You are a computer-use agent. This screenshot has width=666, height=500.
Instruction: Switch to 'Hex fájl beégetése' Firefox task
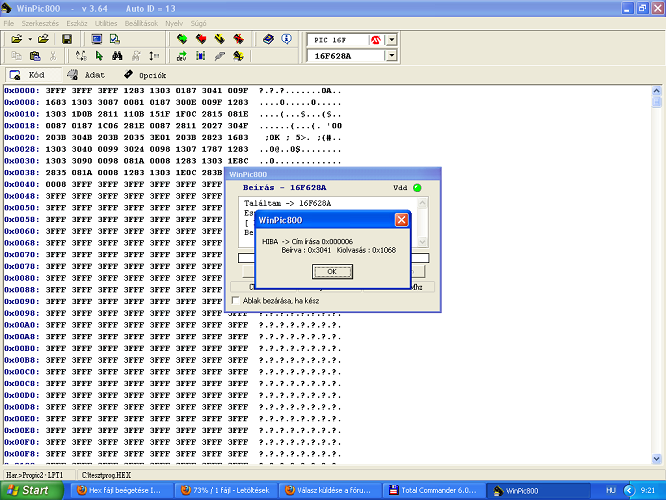[121, 491]
